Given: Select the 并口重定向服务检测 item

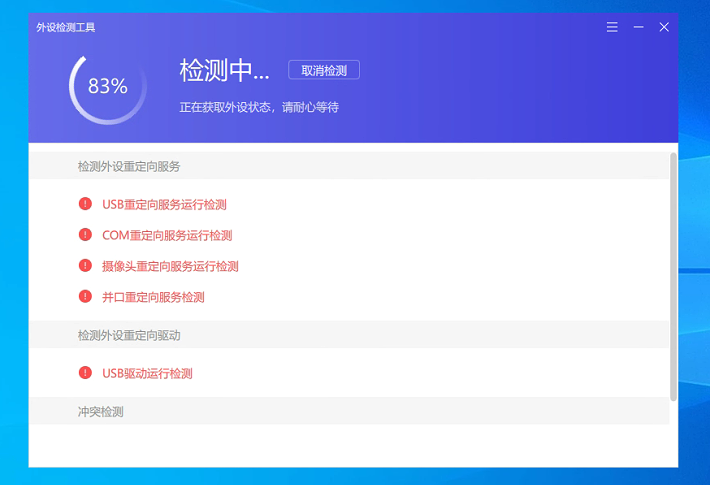Looking at the screenshot, I should tap(153, 297).
